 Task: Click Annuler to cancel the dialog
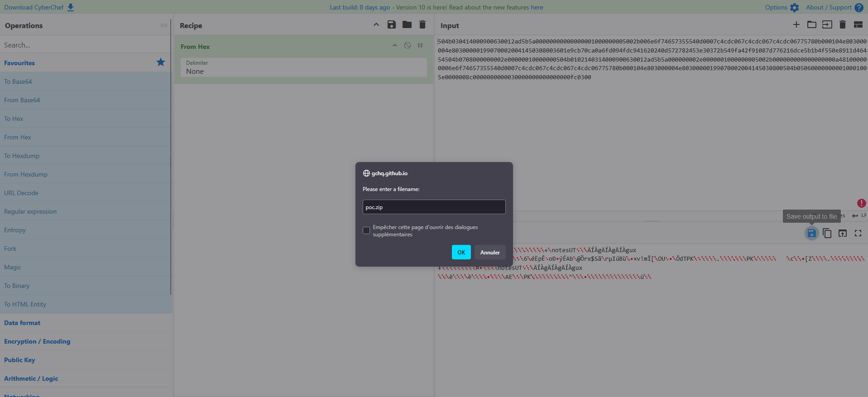pyautogui.click(x=490, y=252)
